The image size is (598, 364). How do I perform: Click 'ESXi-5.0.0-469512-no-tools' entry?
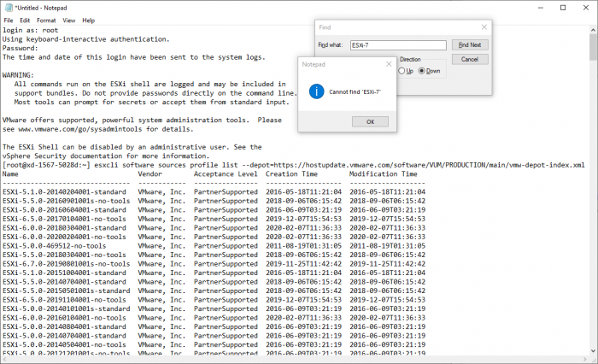(54, 246)
